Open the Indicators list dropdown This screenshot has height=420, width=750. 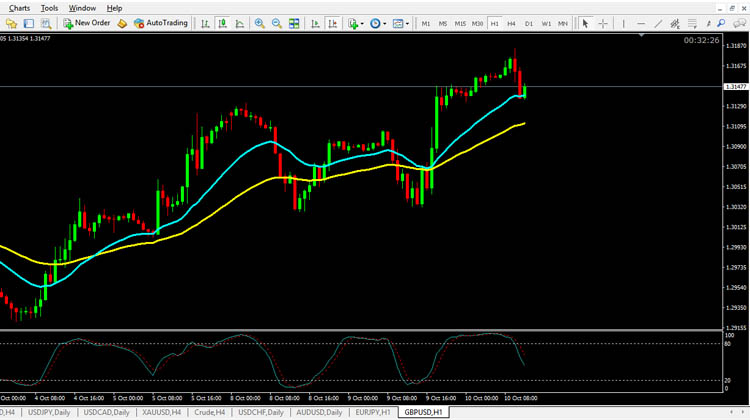[355, 23]
